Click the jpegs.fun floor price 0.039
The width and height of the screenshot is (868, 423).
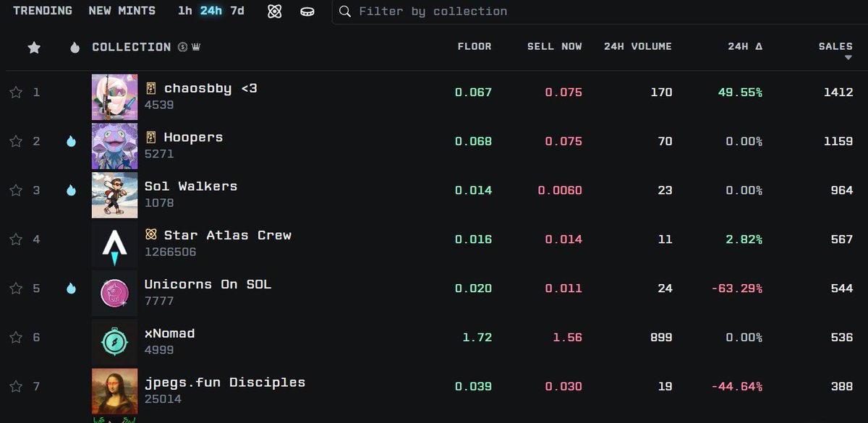click(x=473, y=387)
